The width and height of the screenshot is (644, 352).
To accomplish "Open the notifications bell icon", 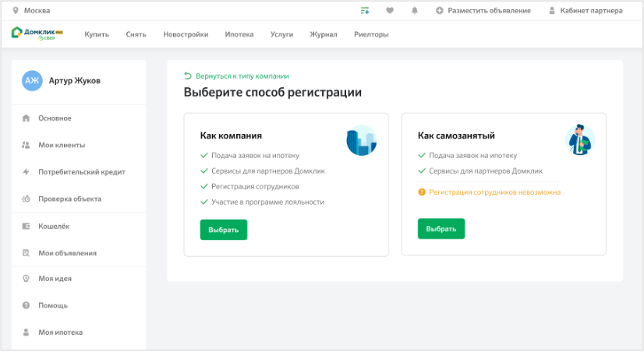I will [414, 11].
